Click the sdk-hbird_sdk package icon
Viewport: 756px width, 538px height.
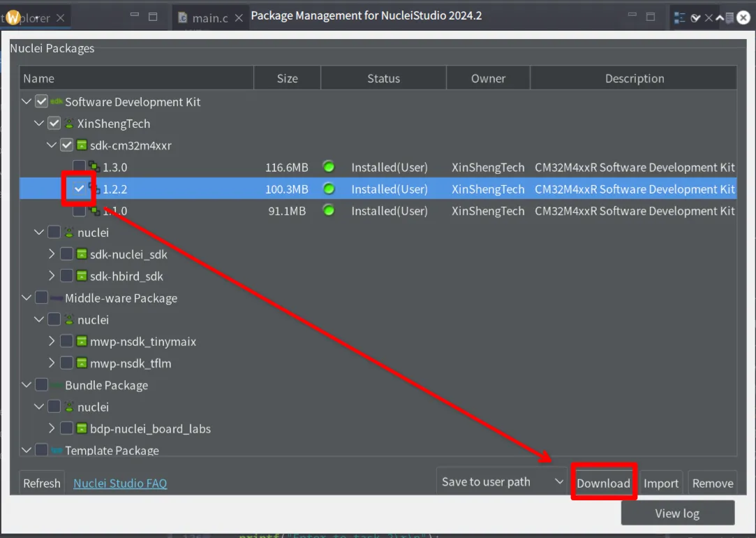click(x=82, y=276)
